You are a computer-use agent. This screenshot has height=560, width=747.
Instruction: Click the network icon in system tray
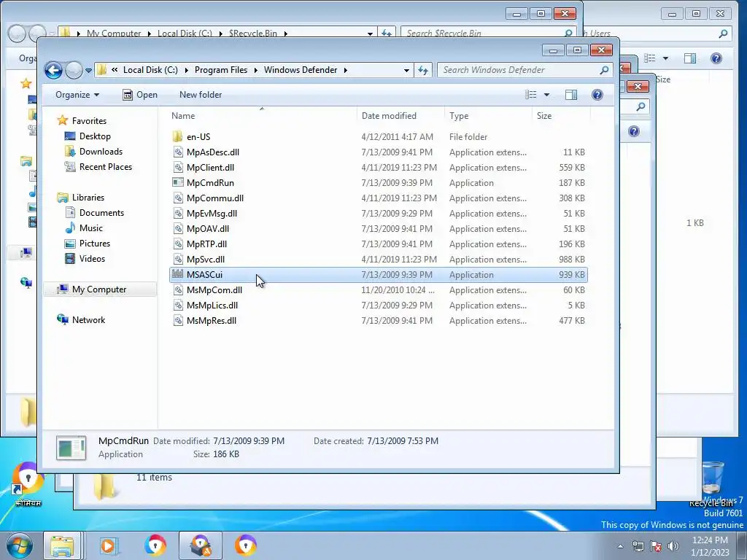pos(638,546)
